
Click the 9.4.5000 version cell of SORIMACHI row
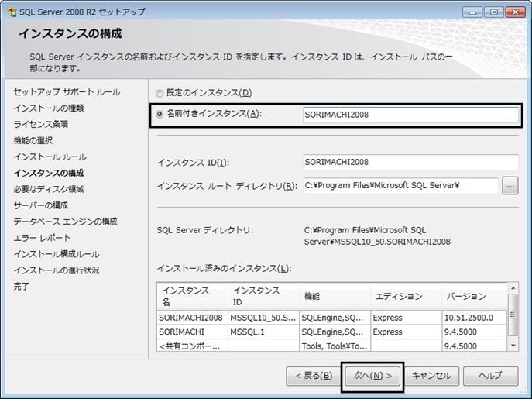pos(475,332)
